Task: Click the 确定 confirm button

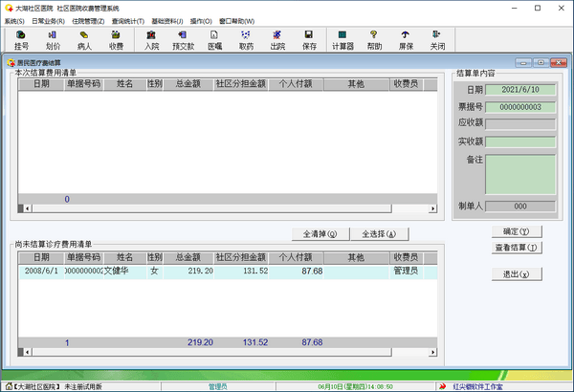Action: pyautogui.click(x=517, y=231)
